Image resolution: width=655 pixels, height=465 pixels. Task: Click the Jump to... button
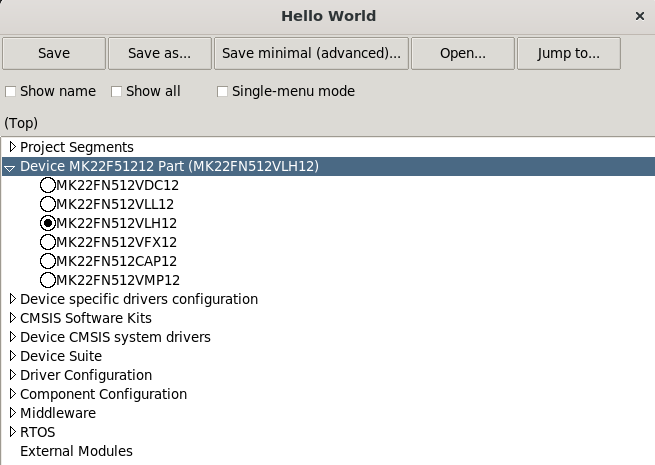568,53
